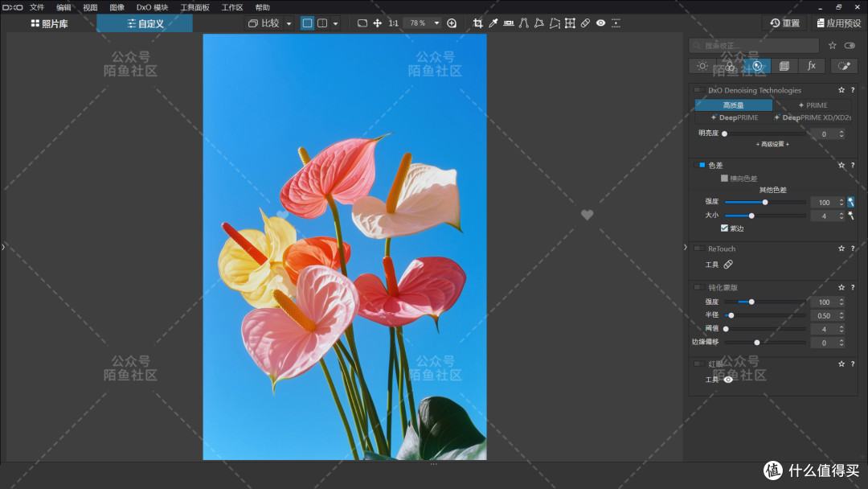
Task: Open the fx effects palette tab
Action: coord(812,66)
